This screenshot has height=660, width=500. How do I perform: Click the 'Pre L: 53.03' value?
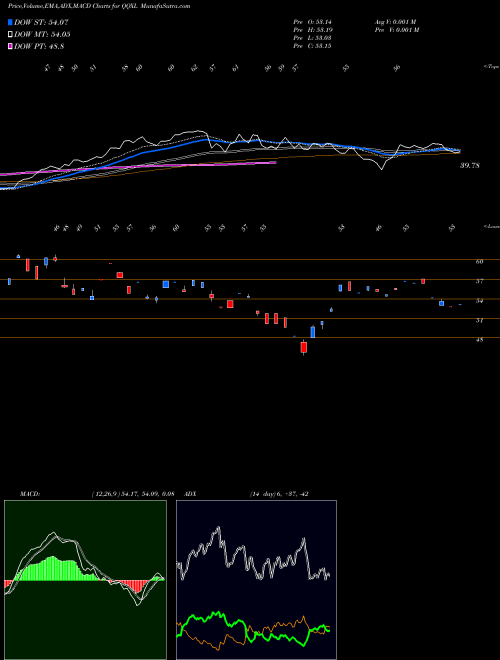coord(312,38)
